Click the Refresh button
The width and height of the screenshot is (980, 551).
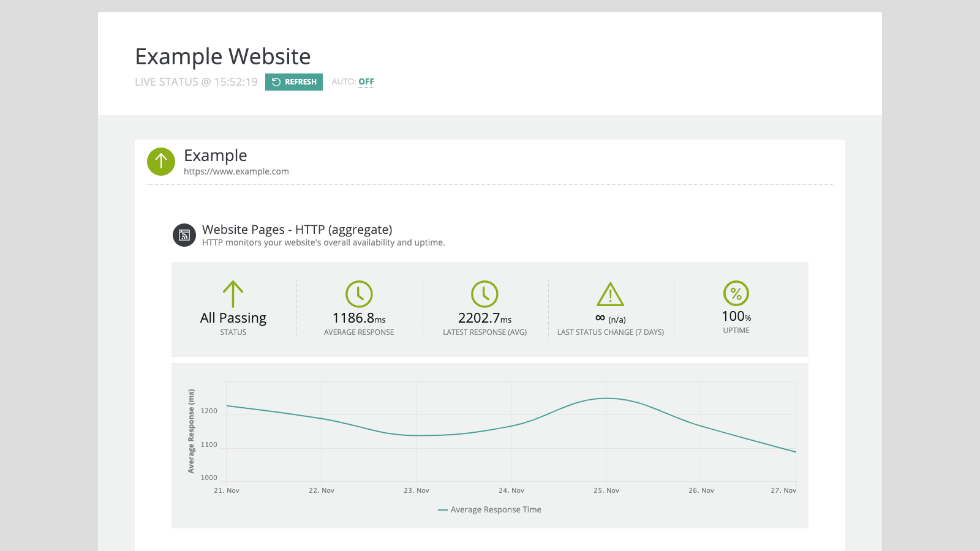[x=294, y=82]
